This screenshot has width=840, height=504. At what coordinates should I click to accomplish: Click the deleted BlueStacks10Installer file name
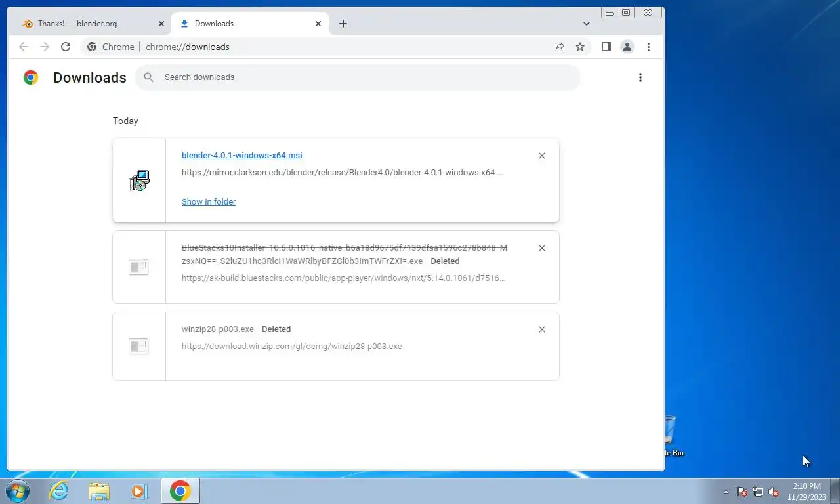(x=345, y=255)
